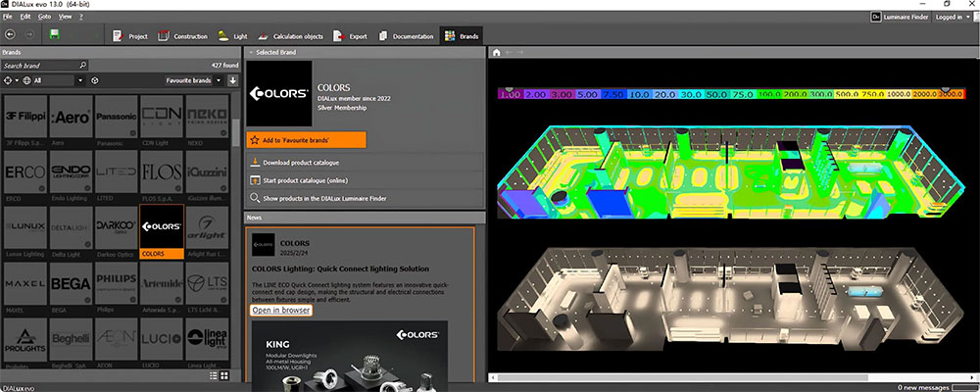Click the 500.0 yellow legend swatch

tap(847, 94)
